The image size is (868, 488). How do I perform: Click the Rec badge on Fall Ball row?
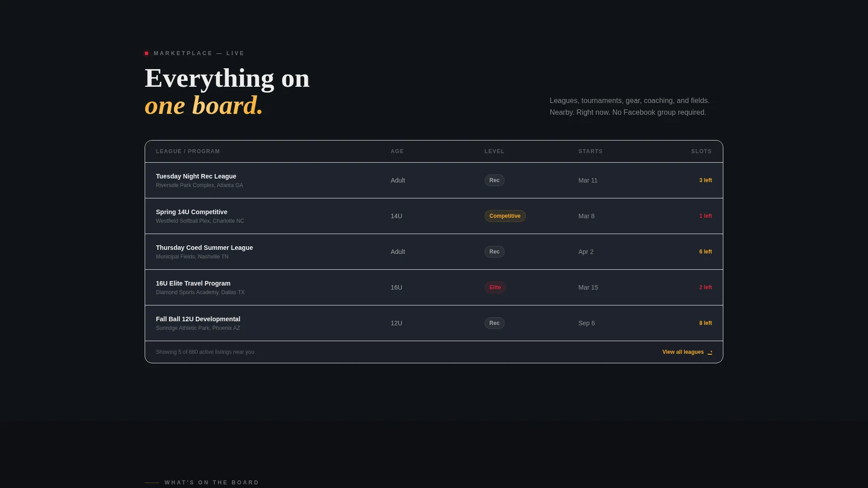pyautogui.click(x=495, y=323)
